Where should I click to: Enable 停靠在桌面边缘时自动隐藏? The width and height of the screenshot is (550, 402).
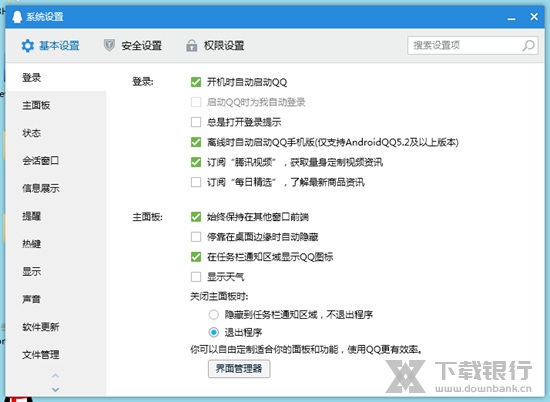196,237
